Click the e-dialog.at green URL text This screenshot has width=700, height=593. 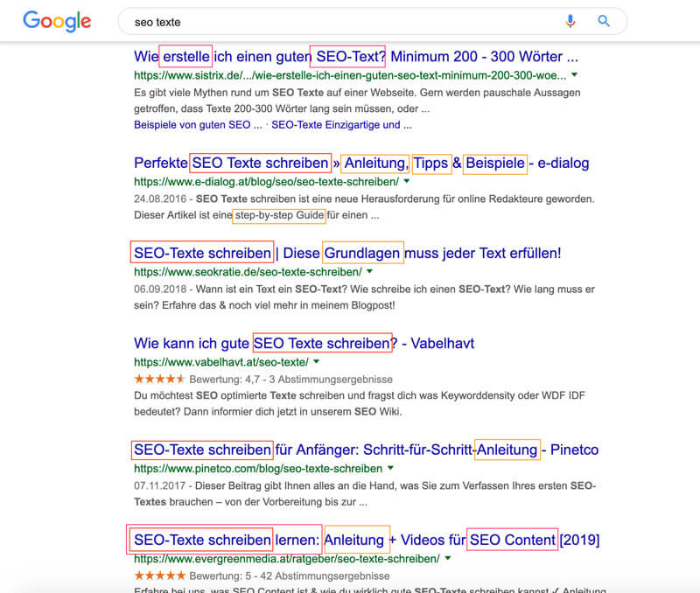(x=267, y=182)
